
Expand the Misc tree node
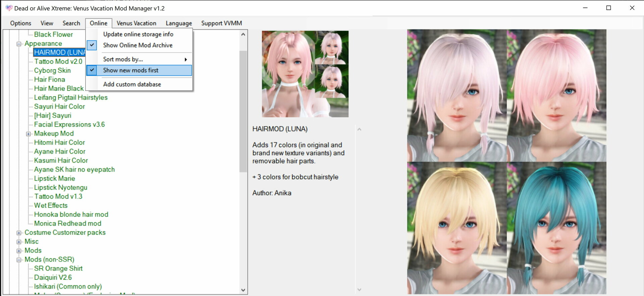(x=19, y=242)
